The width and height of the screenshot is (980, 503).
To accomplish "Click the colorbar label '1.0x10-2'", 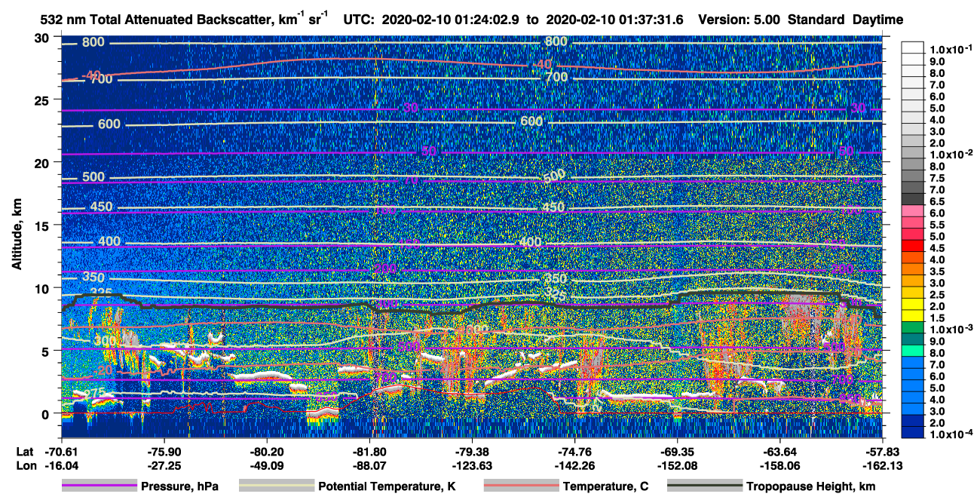I will 951,153.
